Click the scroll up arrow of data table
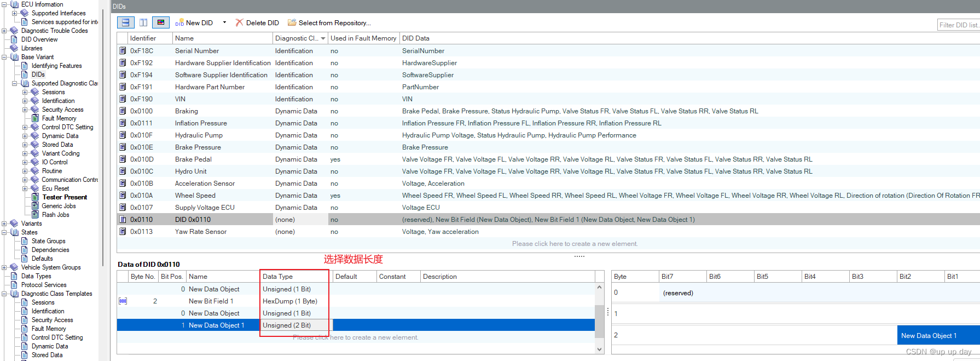Screen dimensions: 980x361 pos(599,287)
